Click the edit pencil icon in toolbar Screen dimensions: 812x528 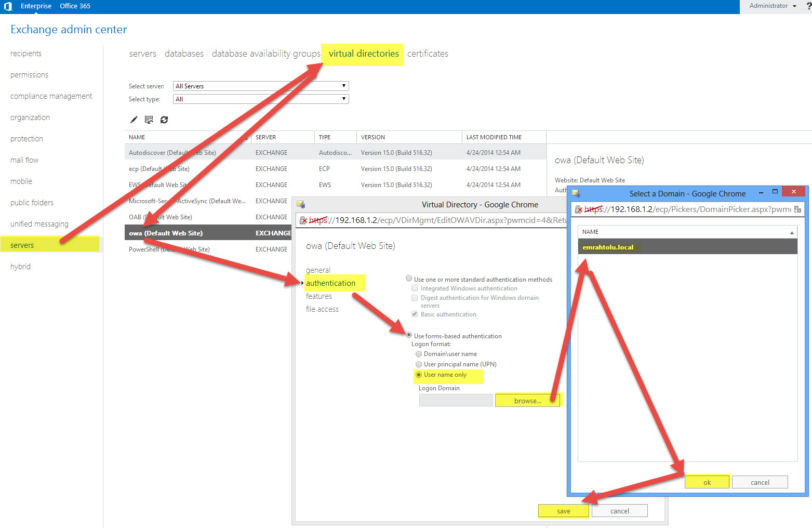(x=134, y=120)
